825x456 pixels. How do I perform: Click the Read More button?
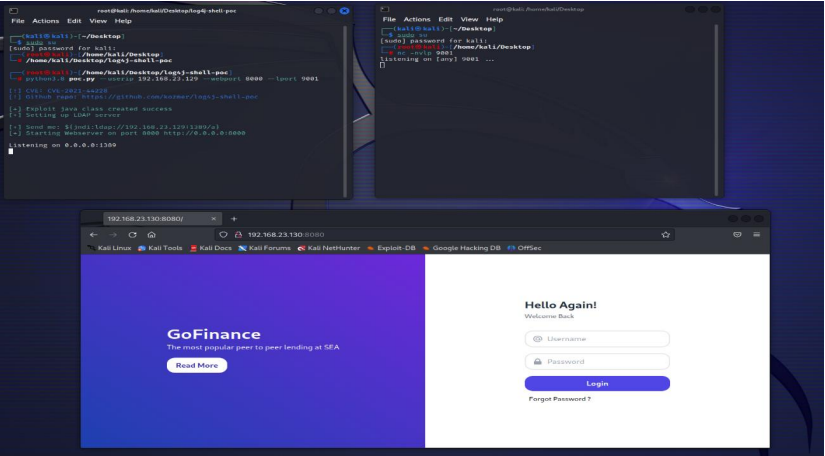point(197,366)
